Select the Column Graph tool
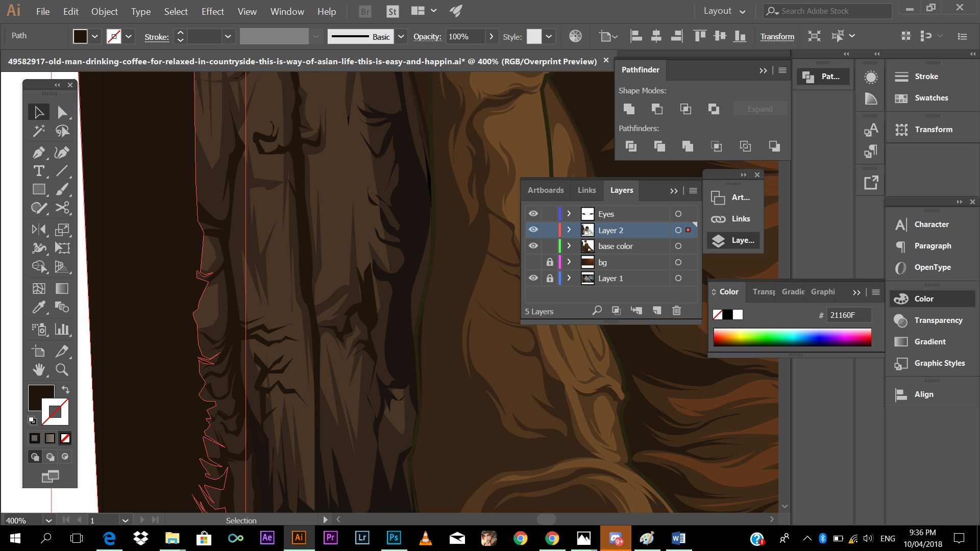Viewport: 980px width, 551px height. [x=62, y=329]
